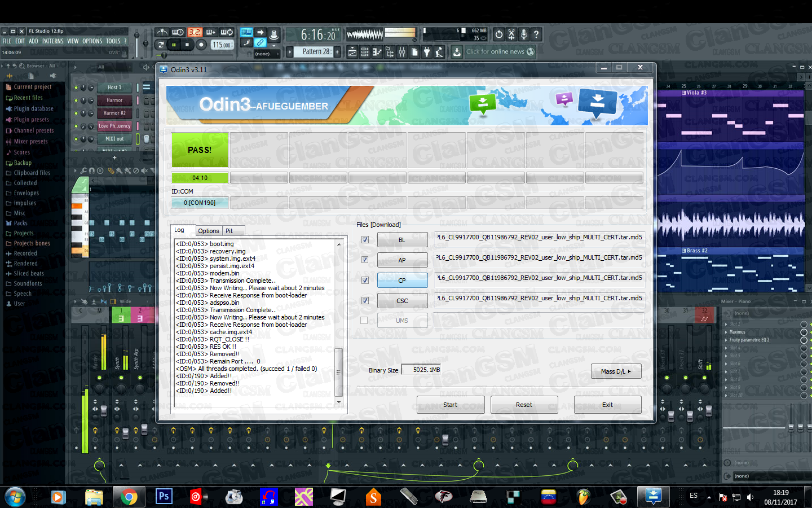
Task: Click the FL Studio stop button
Action: coord(187,45)
